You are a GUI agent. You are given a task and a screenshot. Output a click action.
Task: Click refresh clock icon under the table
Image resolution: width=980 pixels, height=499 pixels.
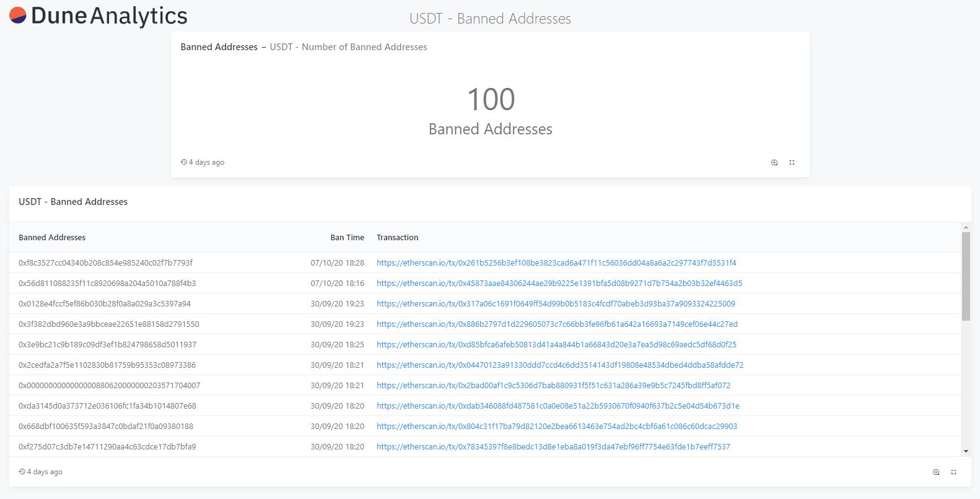[22, 472]
